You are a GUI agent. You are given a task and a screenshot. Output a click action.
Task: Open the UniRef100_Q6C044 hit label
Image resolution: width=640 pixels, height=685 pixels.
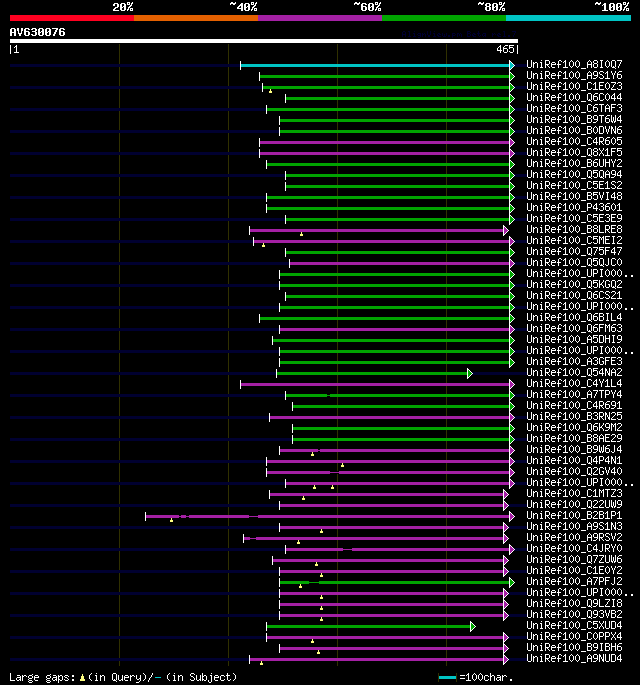coord(574,97)
